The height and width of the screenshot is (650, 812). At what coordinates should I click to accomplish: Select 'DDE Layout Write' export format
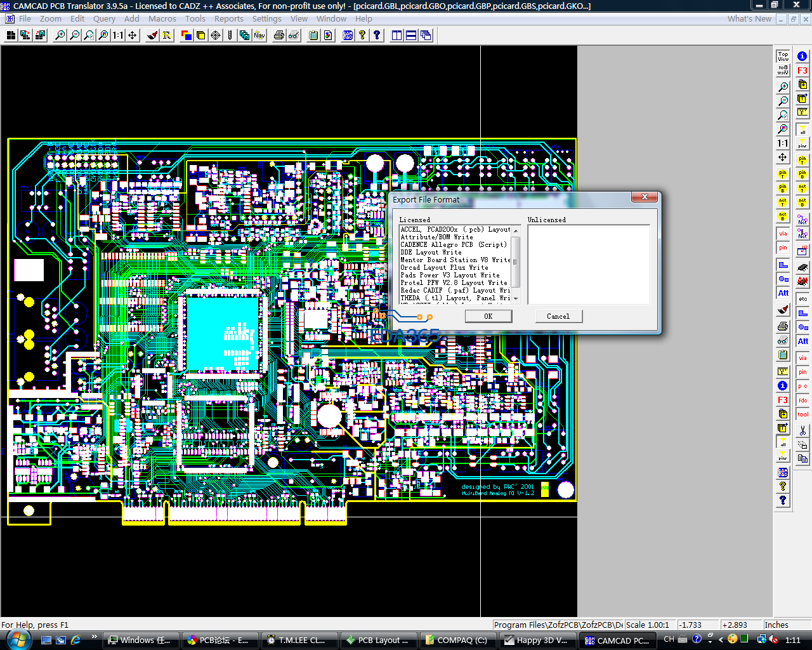[455, 252]
